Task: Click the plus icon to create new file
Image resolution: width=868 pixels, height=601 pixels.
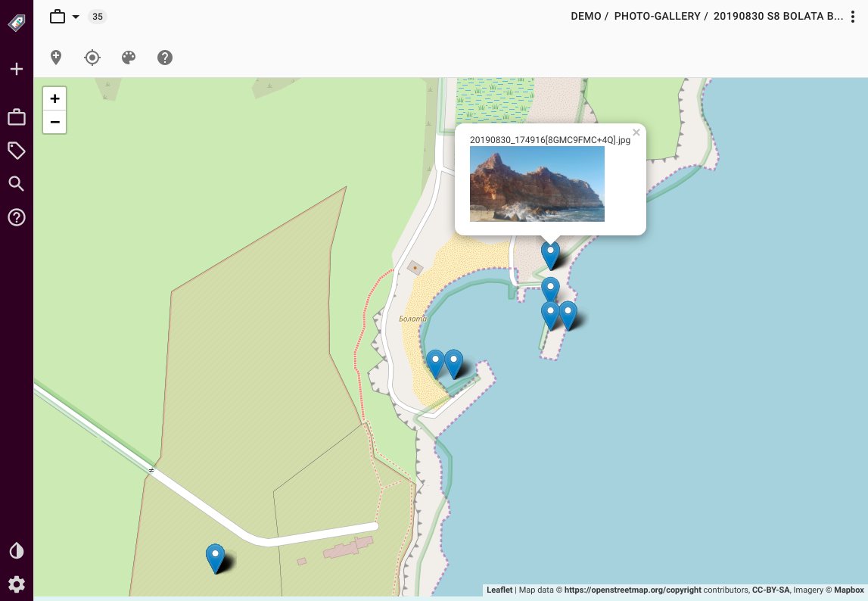Action: click(x=17, y=70)
